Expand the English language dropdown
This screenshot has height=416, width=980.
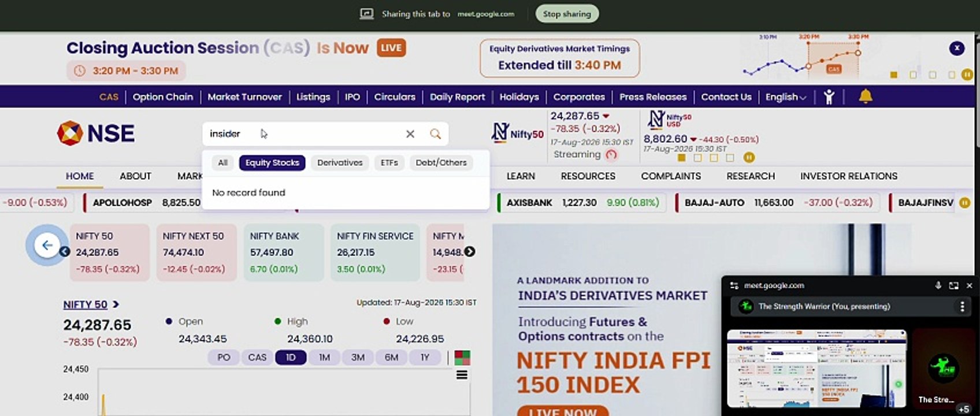click(786, 97)
